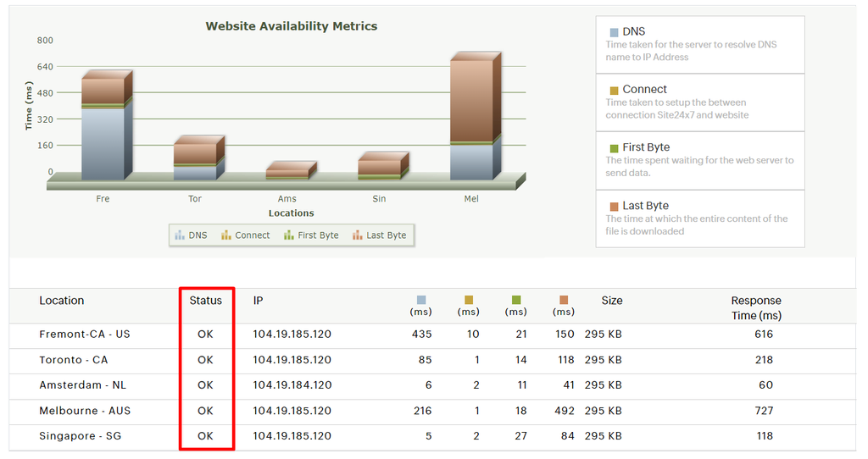Click Melbourne response time 727
The height and width of the screenshot is (459, 868).
764,411
